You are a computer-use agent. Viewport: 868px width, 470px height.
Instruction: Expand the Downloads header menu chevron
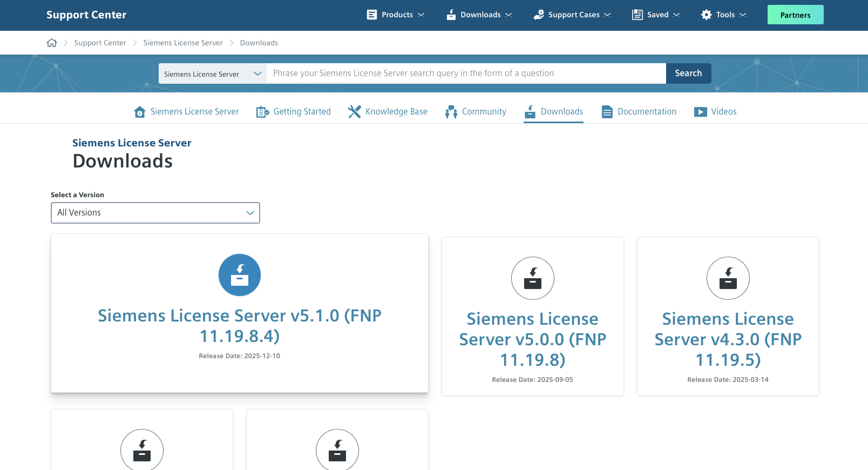coord(508,15)
